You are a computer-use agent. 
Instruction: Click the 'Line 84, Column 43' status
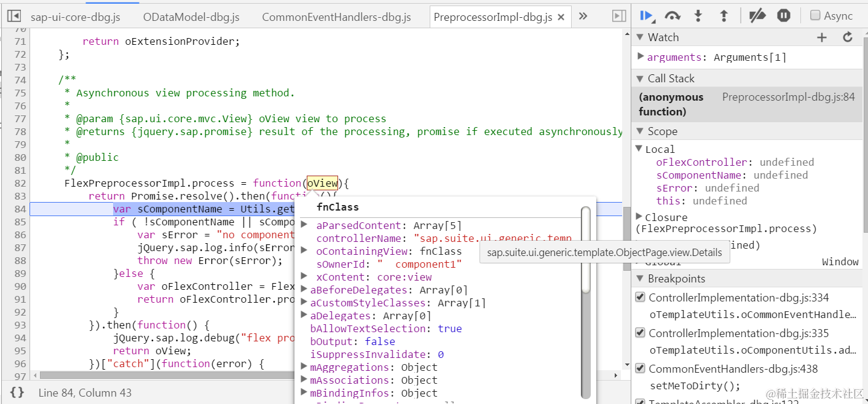[85, 392]
